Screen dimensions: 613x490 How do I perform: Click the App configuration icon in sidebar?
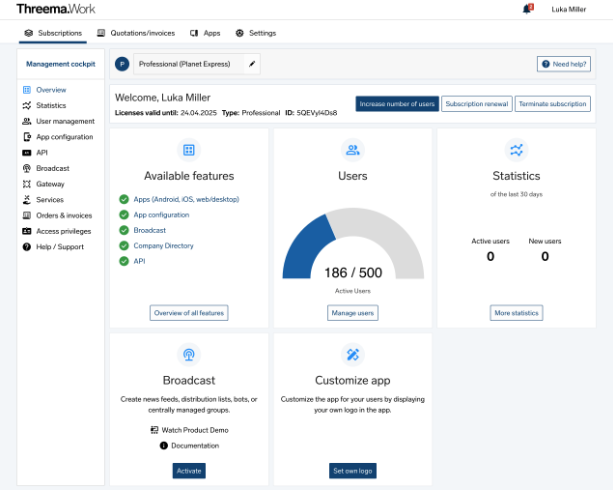(x=27, y=137)
